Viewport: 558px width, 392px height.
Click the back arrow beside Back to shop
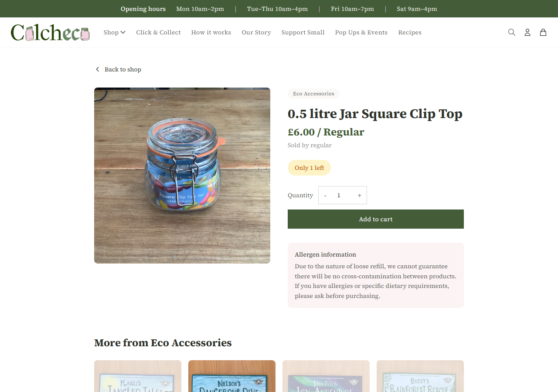97,69
